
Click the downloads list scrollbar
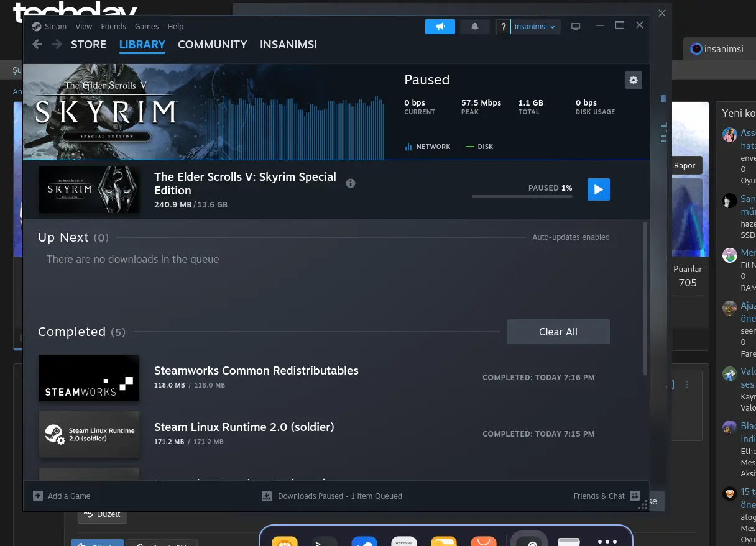tap(645, 298)
